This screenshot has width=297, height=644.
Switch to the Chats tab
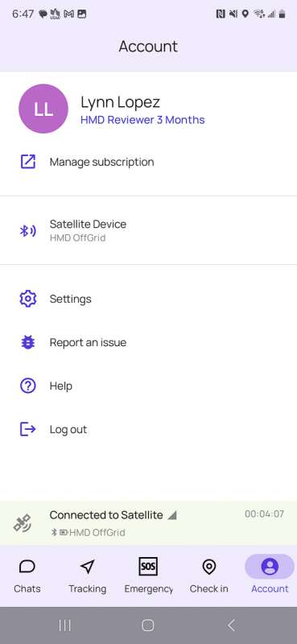point(27,576)
